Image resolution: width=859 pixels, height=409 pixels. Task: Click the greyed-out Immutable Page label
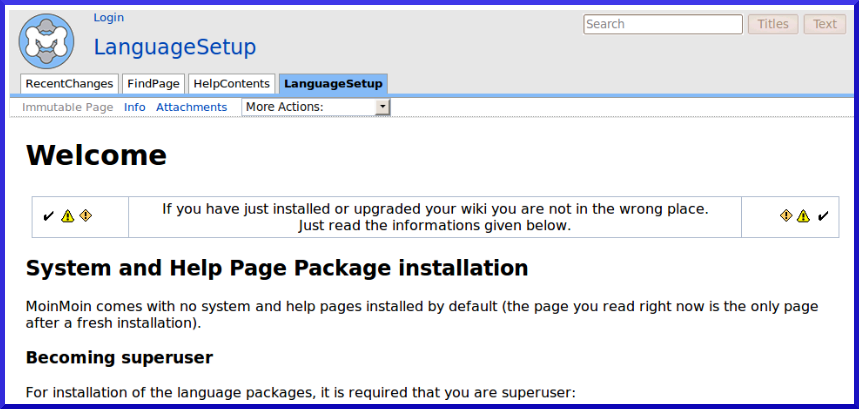click(68, 107)
